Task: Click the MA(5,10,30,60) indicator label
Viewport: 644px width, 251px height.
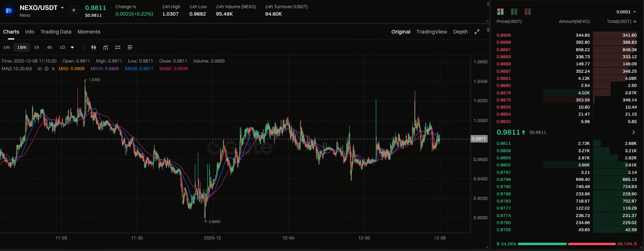Action: click(x=17, y=69)
